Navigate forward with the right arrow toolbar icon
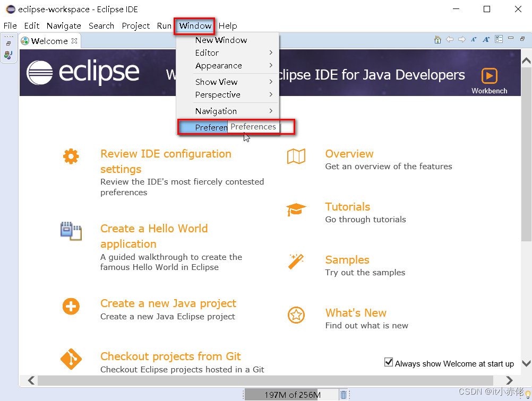The height and width of the screenshot is (401, 532). (462, 39)
